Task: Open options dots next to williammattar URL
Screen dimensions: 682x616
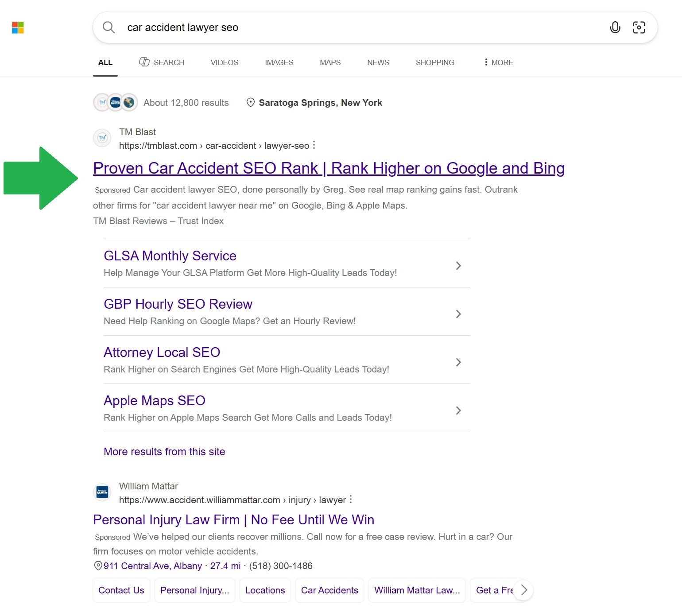Action: [351, 500]
